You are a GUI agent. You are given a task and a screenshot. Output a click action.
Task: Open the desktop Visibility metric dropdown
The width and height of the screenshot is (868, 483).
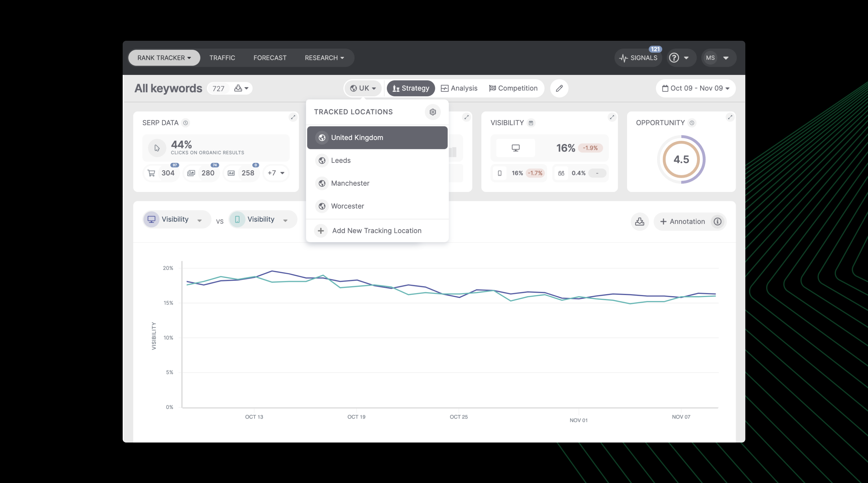(176, 219)
